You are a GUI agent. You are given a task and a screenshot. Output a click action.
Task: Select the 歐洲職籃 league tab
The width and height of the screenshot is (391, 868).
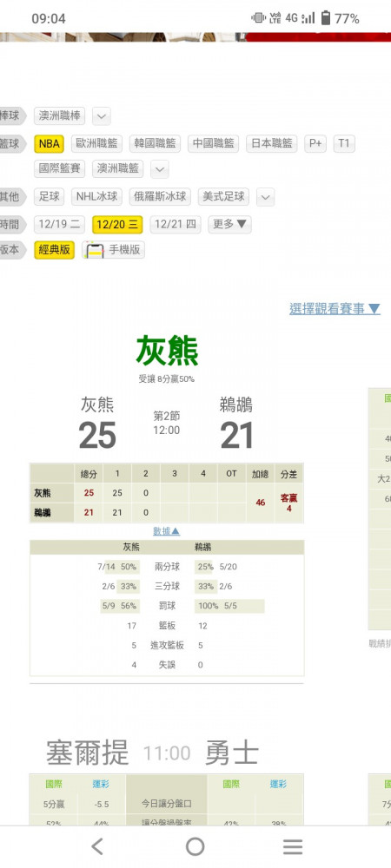click(97, 144)
